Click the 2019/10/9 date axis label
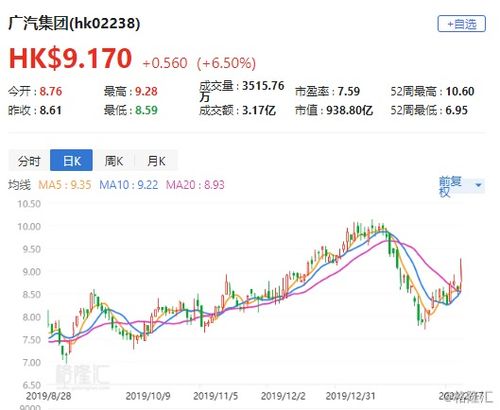This screenshot has width=500, height=410. [x=148, y=396]
